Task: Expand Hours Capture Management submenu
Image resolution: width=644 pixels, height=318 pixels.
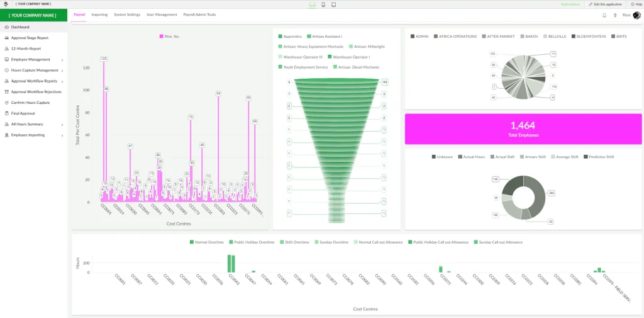Action: coord(62,71)
